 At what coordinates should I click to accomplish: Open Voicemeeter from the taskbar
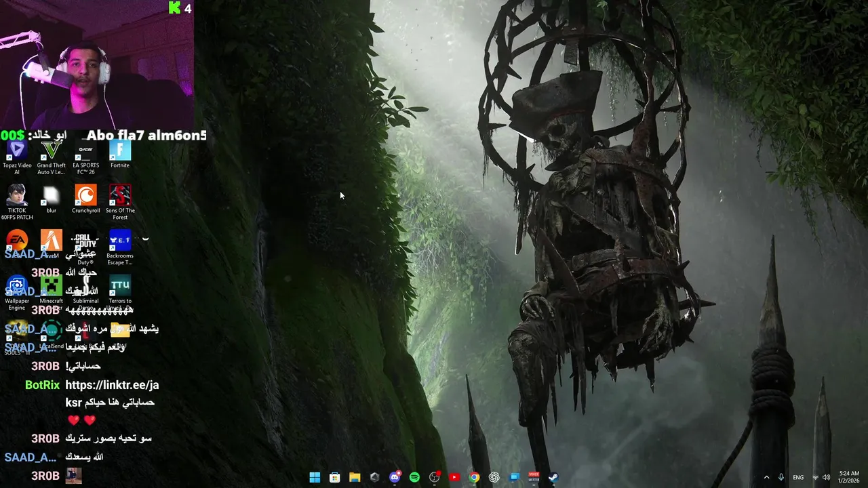click(534, 477)
